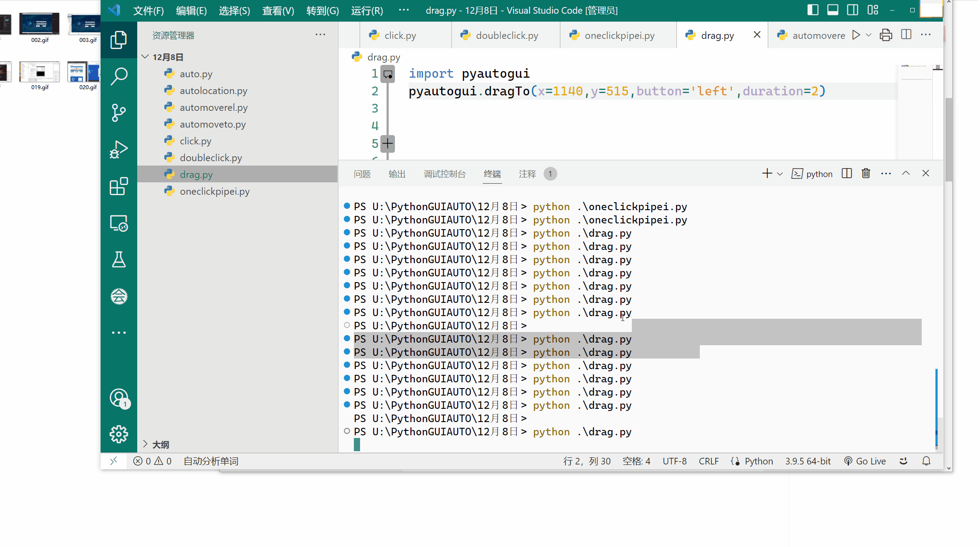Open new terminal profile dropdown
The height and width of the screenshot is (547, 980).
pos(780,174)
